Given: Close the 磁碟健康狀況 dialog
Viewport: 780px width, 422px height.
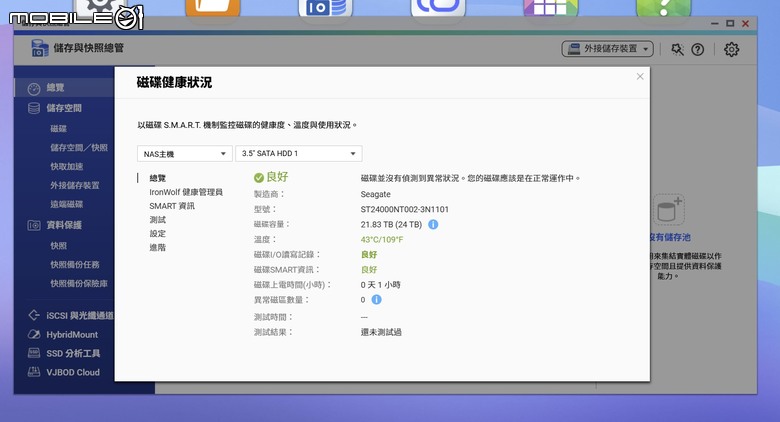Looking at the screenshot, I should click(640, 76).
